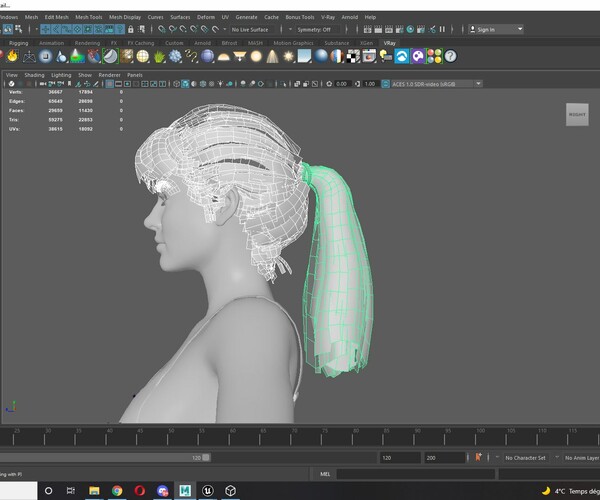600x500 pixels.
Task: Click the padlock selection lock icon
Action: [x=130, y=29]
